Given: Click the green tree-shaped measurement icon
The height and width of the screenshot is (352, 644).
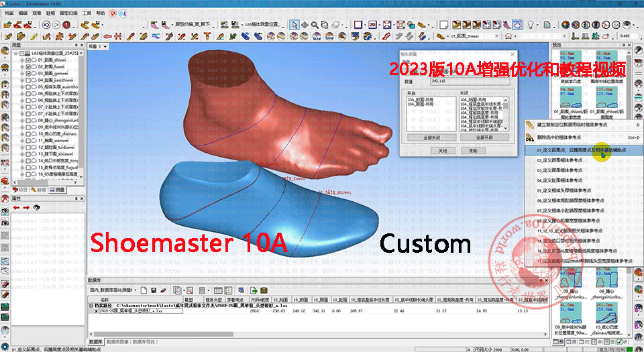Looking at the screenshot, I should [594, 36].
